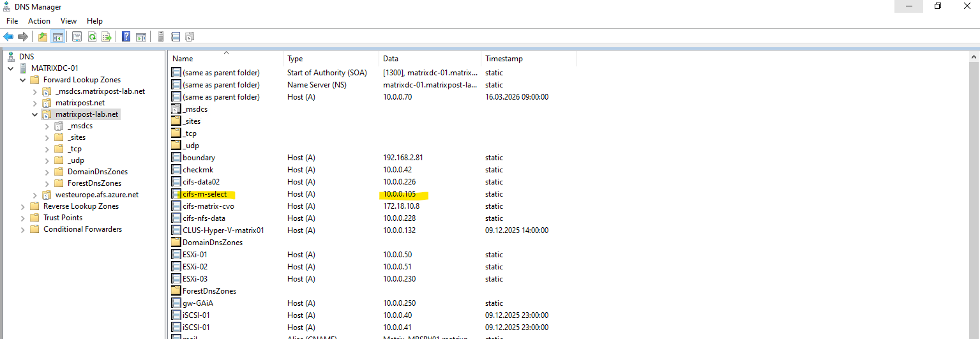This screenshot has width=980, height=339.
Task: Click the Export List toolbar icon
Action: click(107, 36)
